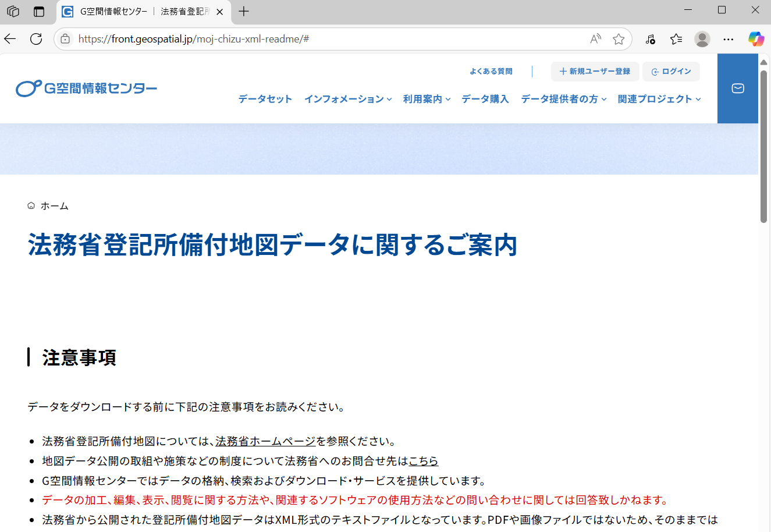Click the title 法務省登記所備付地図データに関するご案内
This screenshot has height=532, width=771.
272,244
